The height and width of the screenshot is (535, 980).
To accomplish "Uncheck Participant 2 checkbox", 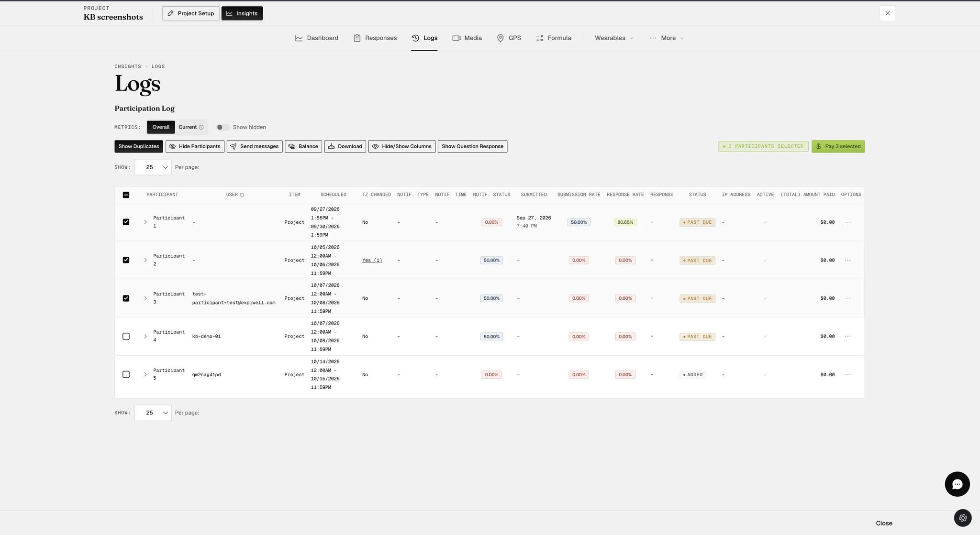I will click(126, 260).
